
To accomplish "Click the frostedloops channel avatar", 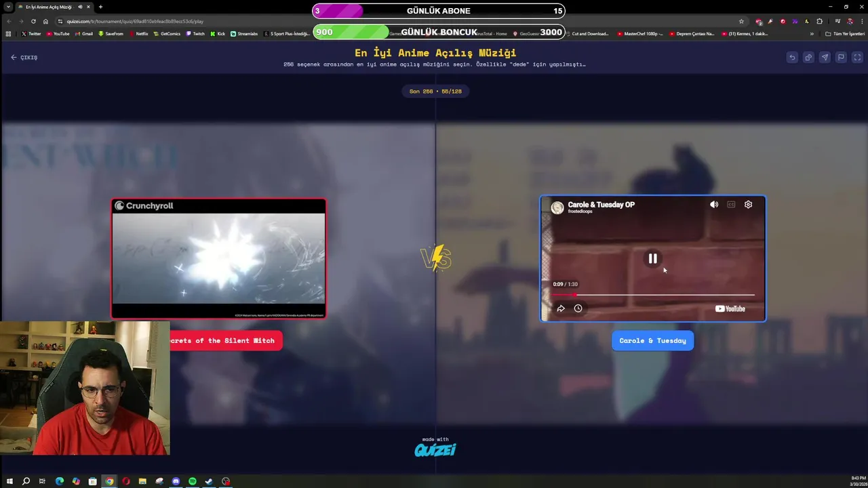I will coord(557,207).
